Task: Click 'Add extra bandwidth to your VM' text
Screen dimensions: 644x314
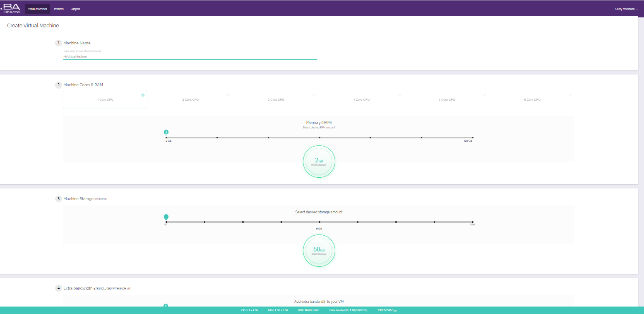Action: coord(319,302)
